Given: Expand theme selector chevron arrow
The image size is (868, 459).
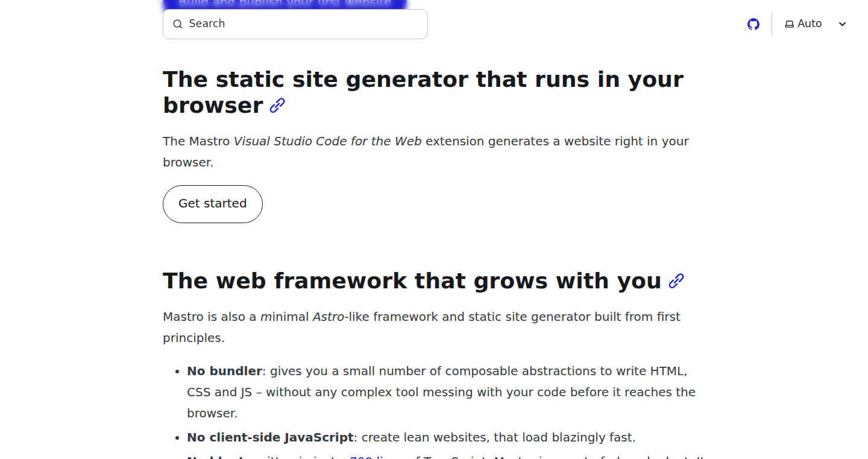Looking at the screenshot, I should coord(843,24).
